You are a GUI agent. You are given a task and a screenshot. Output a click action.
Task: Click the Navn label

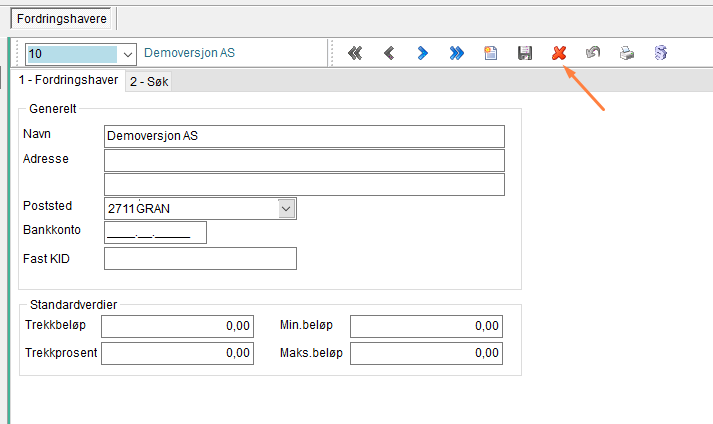coord(37,134)
